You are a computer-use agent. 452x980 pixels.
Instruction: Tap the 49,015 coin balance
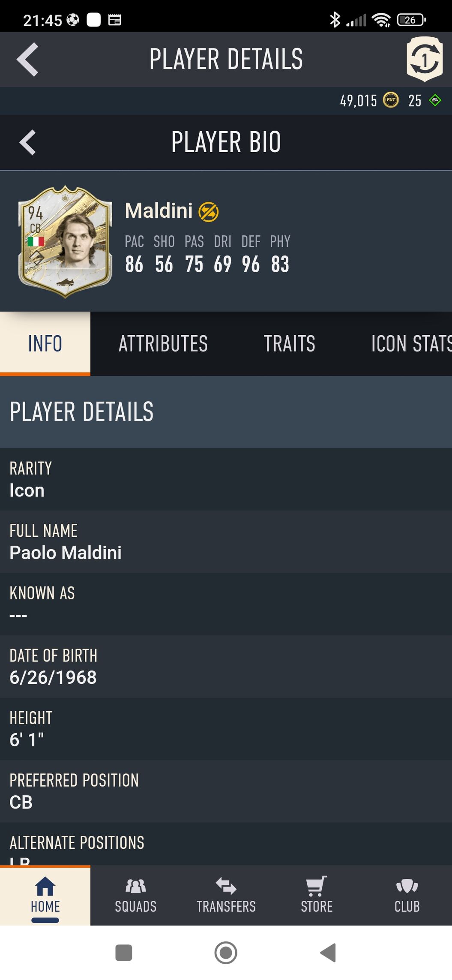click(358, 101)
